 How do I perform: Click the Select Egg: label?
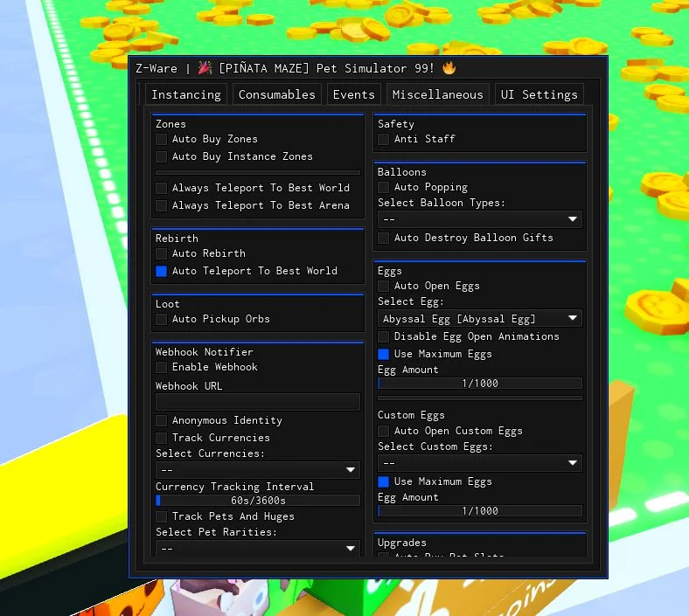click(410, 301)
